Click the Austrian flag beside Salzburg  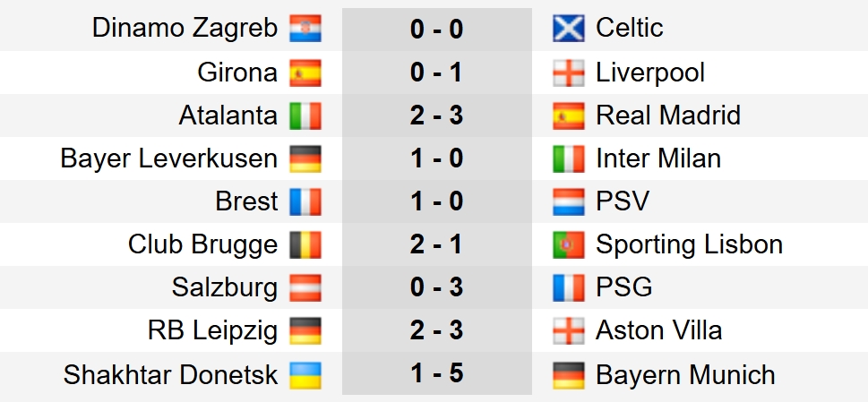[x=305, y=288]
